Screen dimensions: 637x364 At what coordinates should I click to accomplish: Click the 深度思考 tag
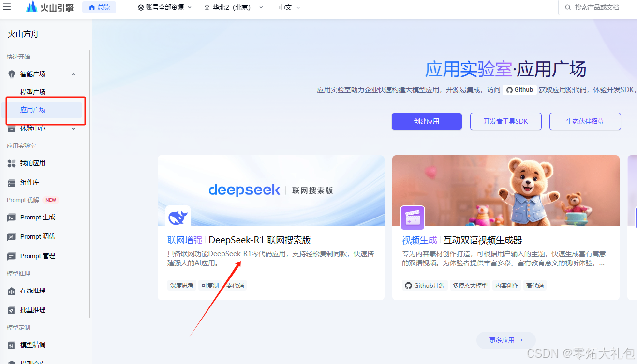click(182, 286)
